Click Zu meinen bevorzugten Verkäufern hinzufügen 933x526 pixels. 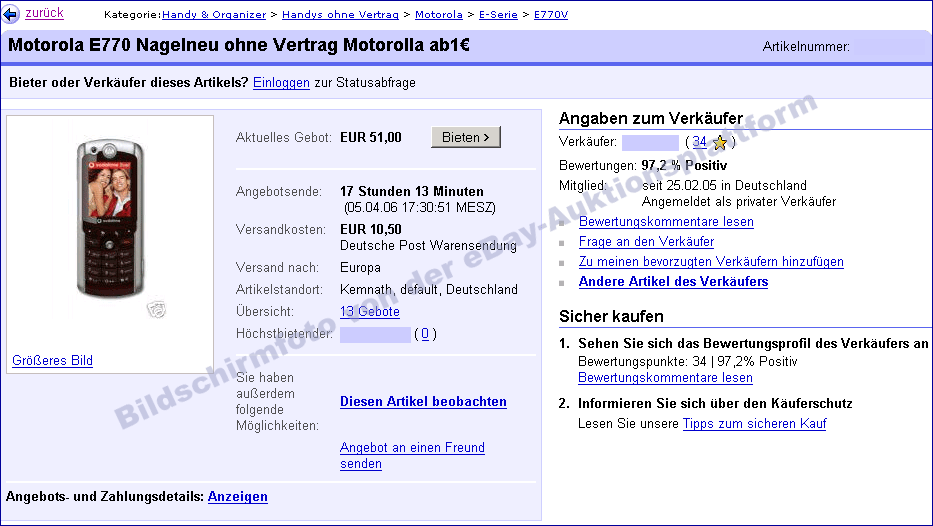711,262
